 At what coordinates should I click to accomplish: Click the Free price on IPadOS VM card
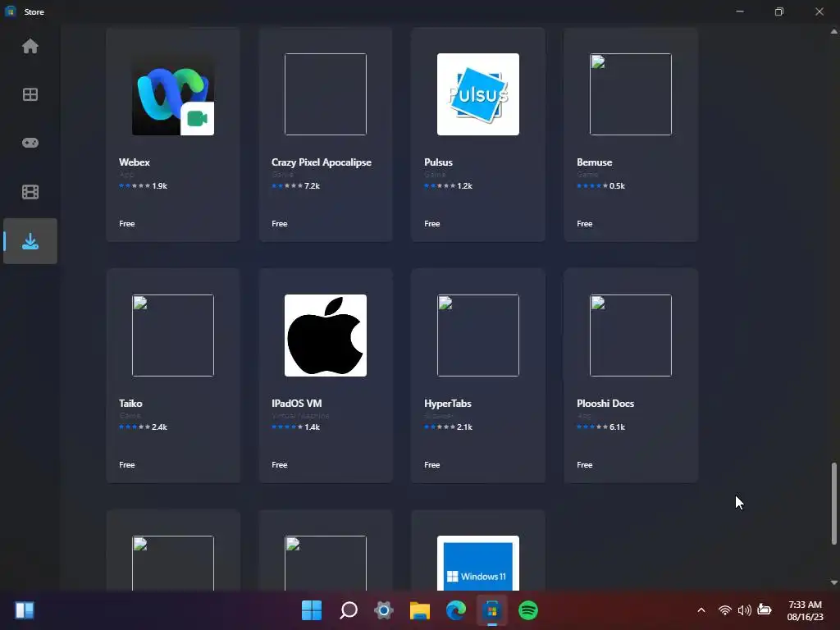point(279,465)
